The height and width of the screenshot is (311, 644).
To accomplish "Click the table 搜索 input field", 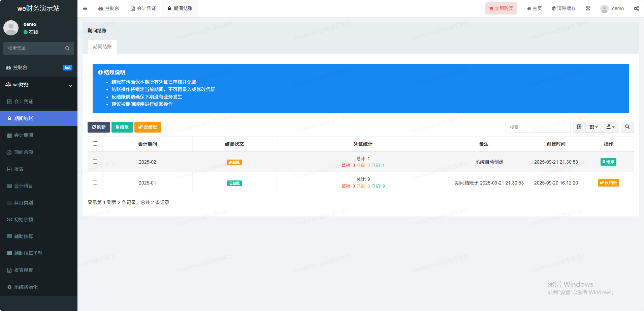I will click(x=538, y=127).
